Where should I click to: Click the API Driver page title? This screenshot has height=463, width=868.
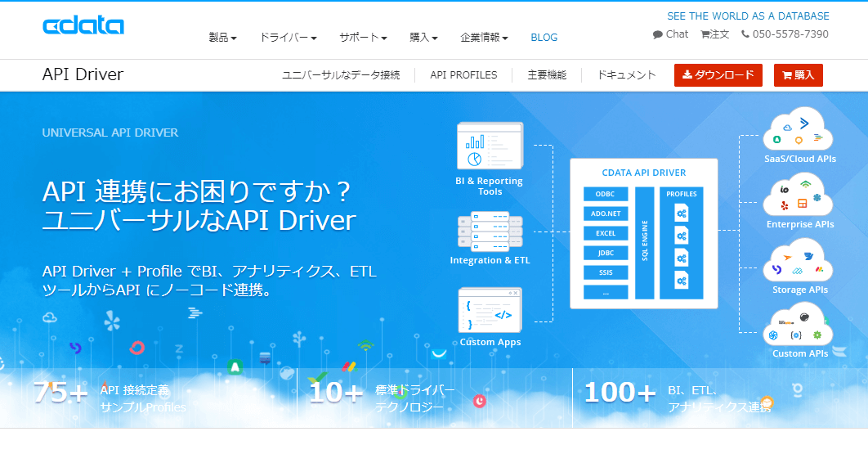point(83,74)
